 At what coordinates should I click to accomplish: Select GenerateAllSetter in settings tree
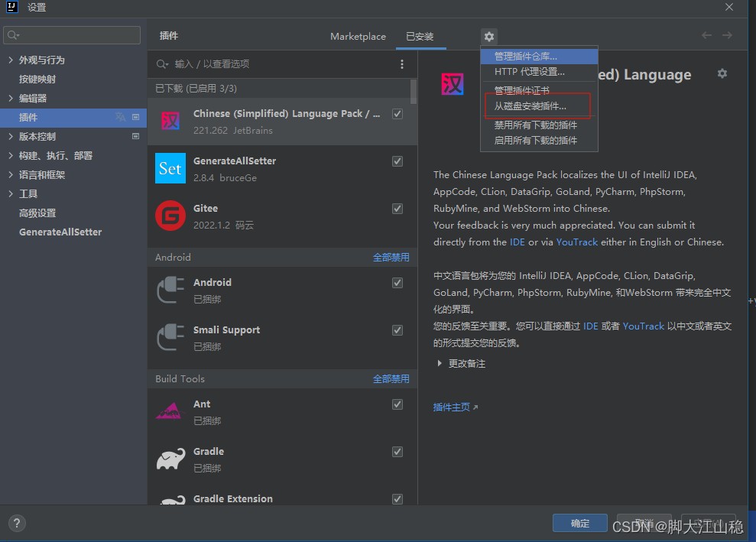(60, 232)
